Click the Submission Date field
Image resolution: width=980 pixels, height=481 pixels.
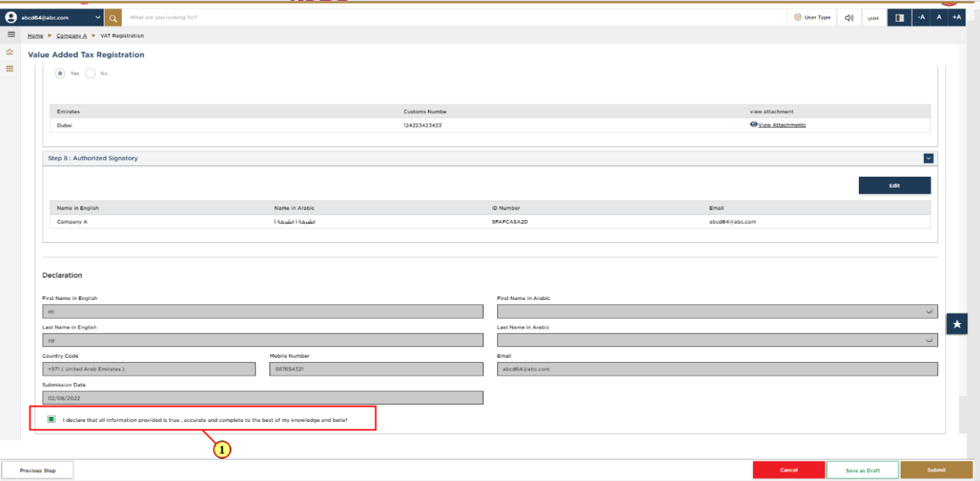263,398
